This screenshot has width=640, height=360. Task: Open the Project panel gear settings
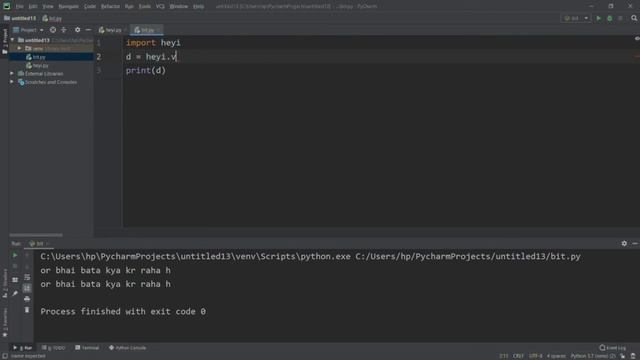click(x=78, y=30)
